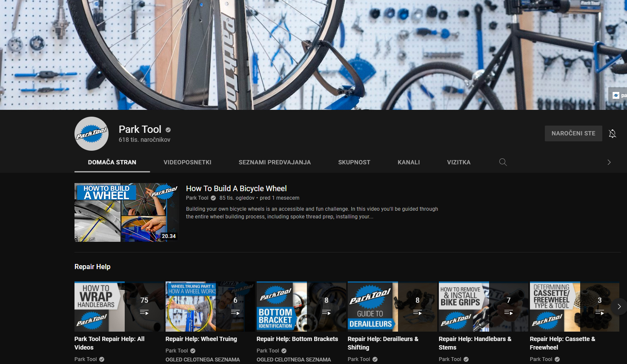Viewport: 627px width, 364px height.
Task: Open the VIZITKA tab
Action: (x=458, y=162)
